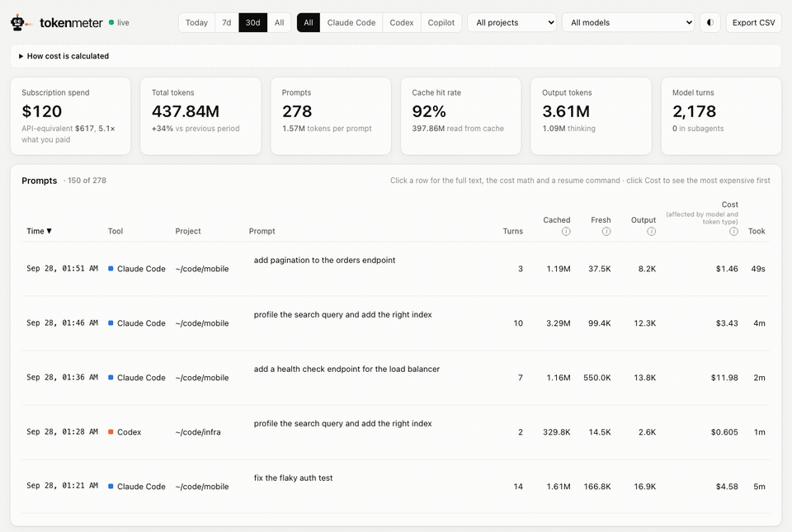Click the ~/code/infra project cell

pyautogui.click(x=198, y=432)
